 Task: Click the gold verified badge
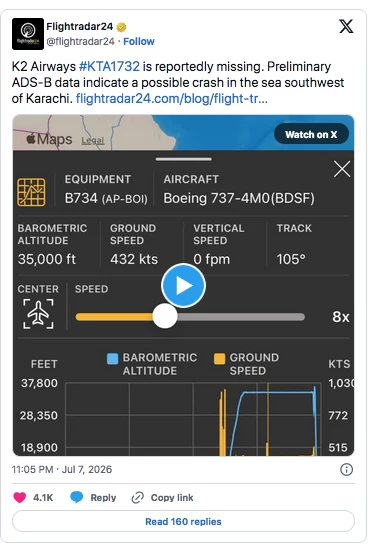(121, 27)
